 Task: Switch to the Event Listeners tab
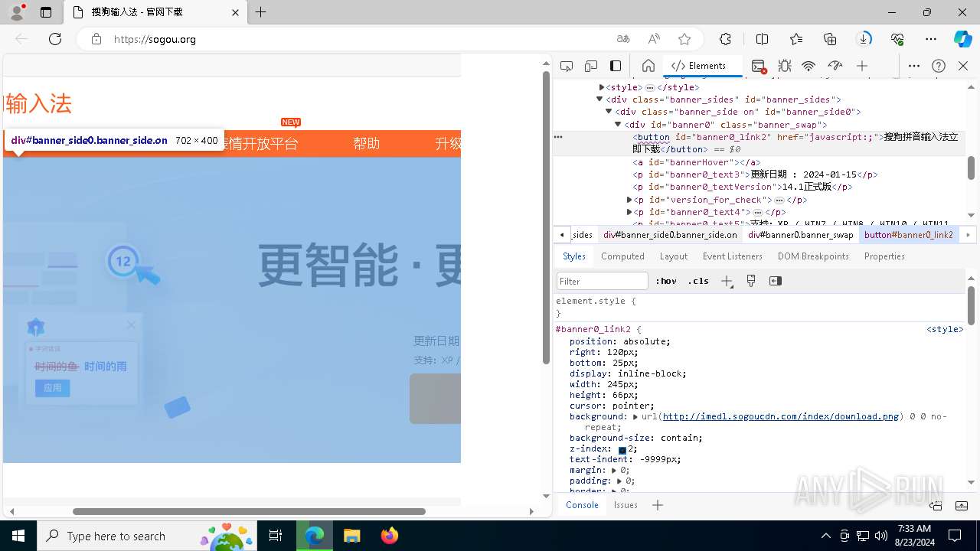732,256
